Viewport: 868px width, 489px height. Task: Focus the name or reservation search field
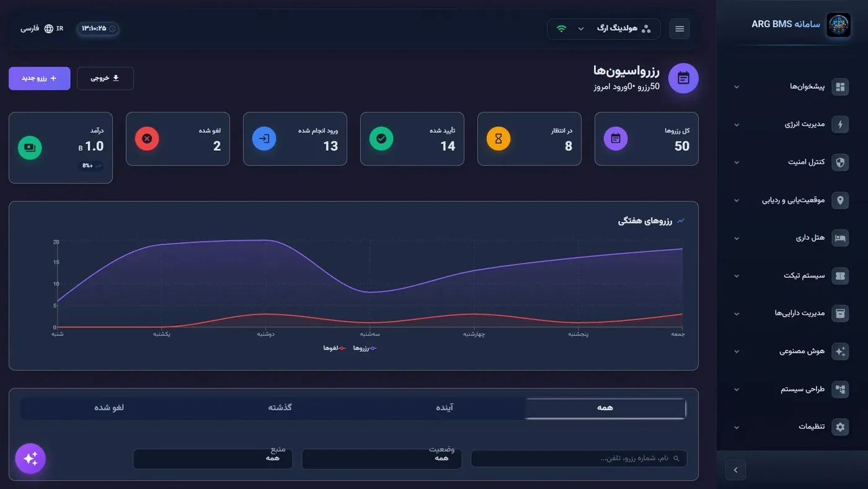(579, 459)
